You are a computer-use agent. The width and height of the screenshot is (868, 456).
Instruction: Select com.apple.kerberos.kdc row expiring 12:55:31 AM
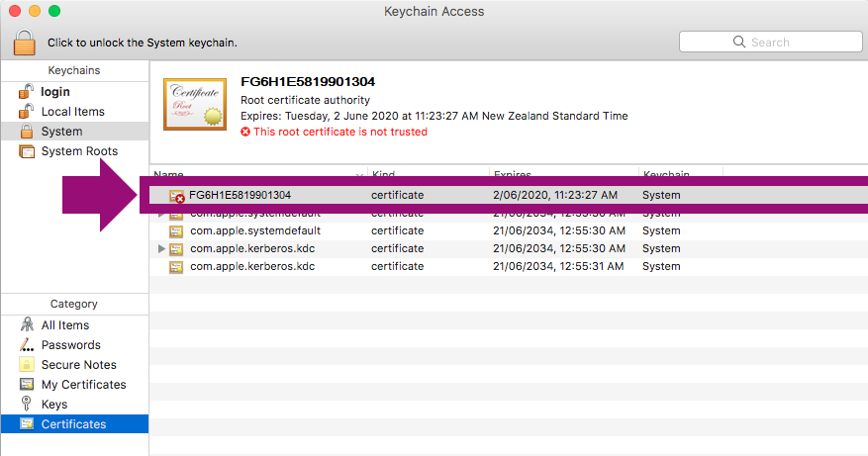[x=508, y=266]
